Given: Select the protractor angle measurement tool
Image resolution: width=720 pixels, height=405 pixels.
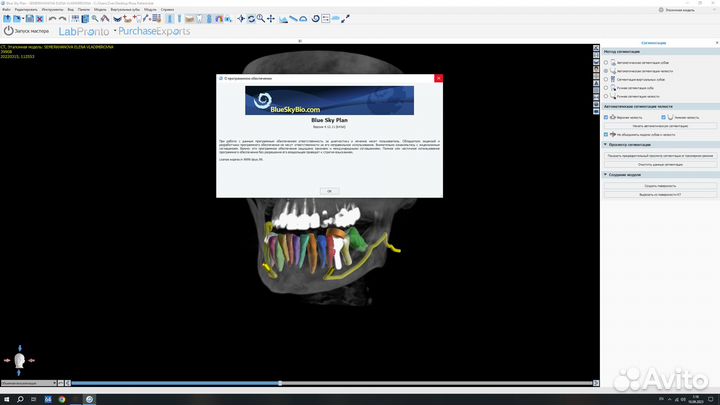Looking at the screenshot, I should tap(303, 19).
